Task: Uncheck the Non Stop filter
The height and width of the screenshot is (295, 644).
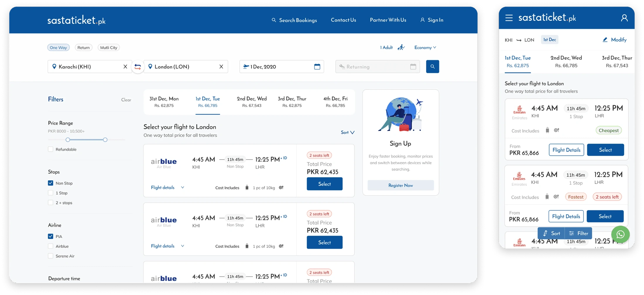Action: pos(51,183)
